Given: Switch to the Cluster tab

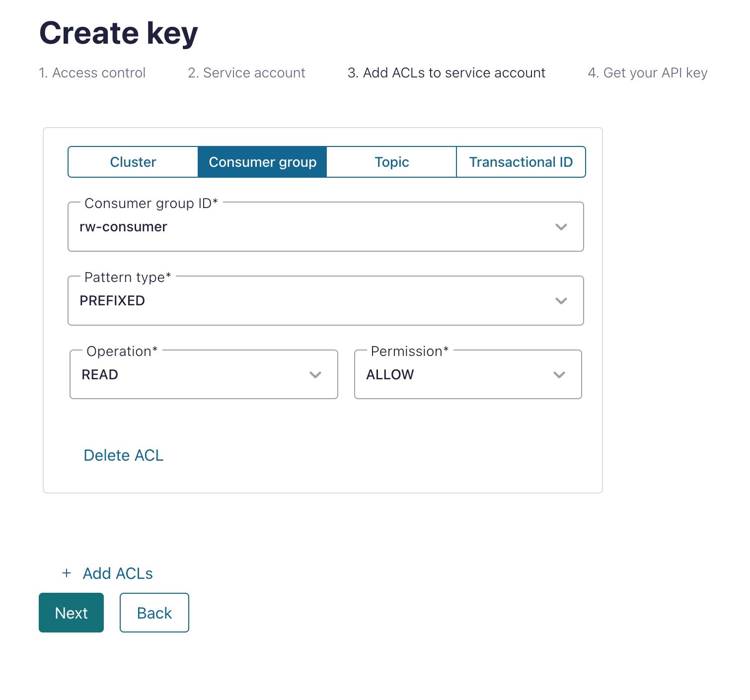Looking at the screenshot, I should point(133,162).
